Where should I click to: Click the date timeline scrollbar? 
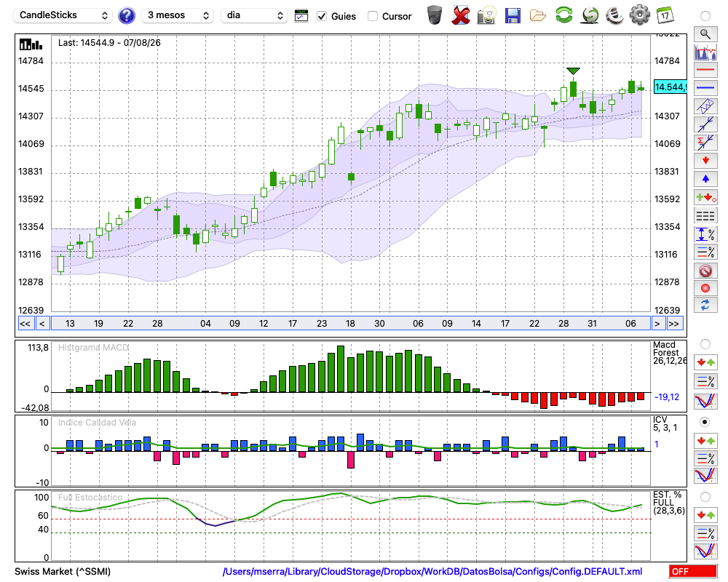pos(351,324)
